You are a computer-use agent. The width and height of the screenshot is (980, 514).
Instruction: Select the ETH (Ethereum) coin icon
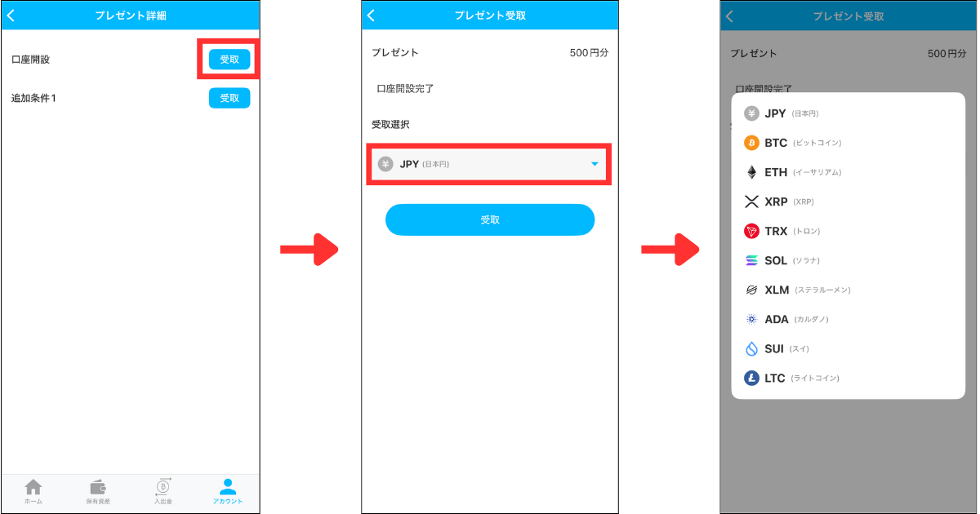(750, 172)
